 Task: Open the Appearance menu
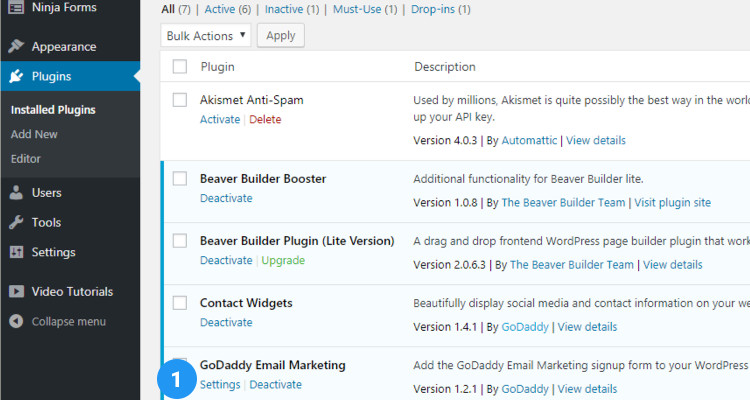64,46
